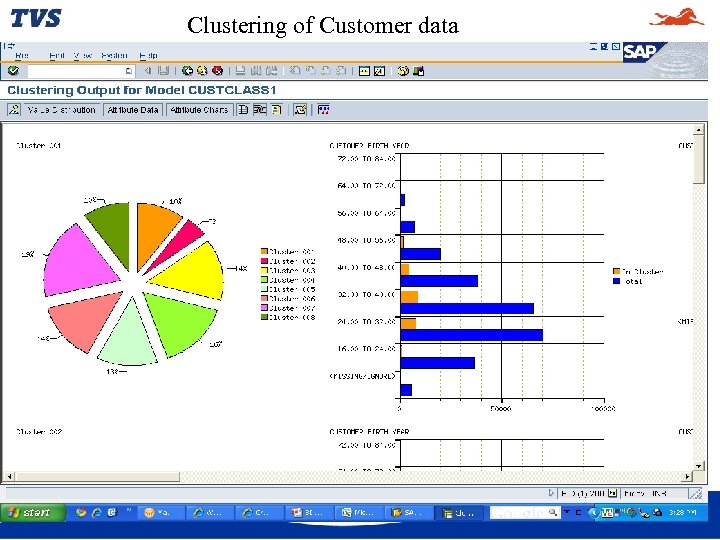Click the salmon pie slice

click(85, 319)
